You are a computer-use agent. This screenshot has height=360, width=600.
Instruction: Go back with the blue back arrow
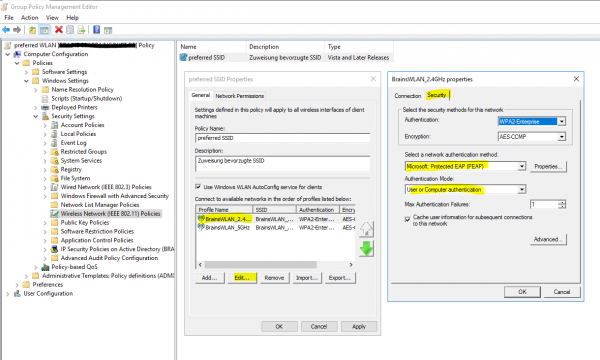[x=6, y=30]
